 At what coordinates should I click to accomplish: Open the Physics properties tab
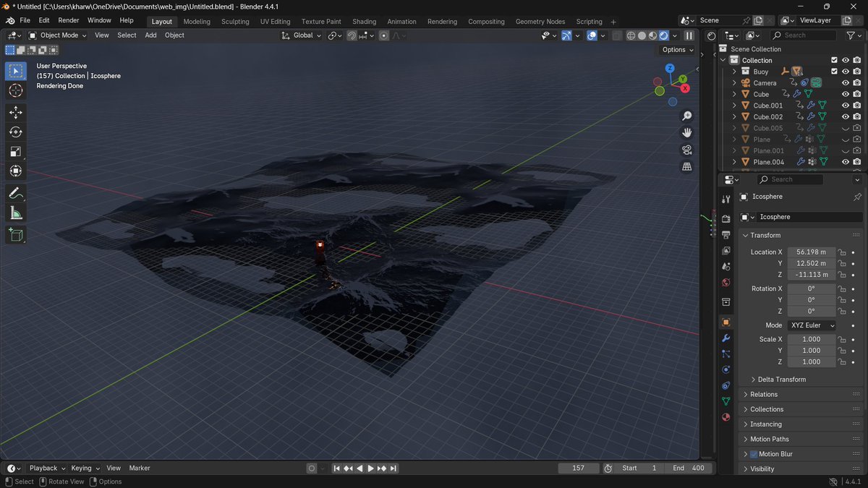(726, 369)
